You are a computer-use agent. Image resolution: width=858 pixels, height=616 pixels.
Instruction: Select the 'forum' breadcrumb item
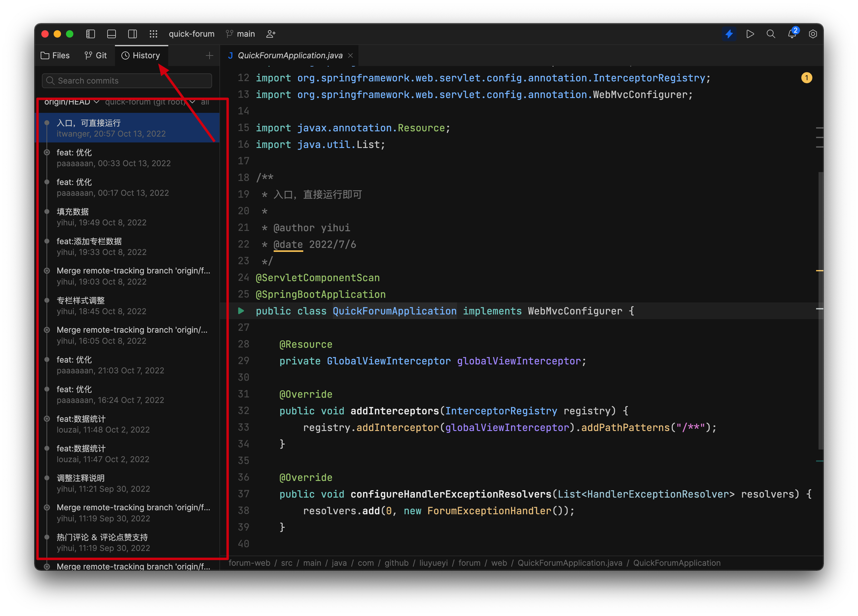point(469,563)
